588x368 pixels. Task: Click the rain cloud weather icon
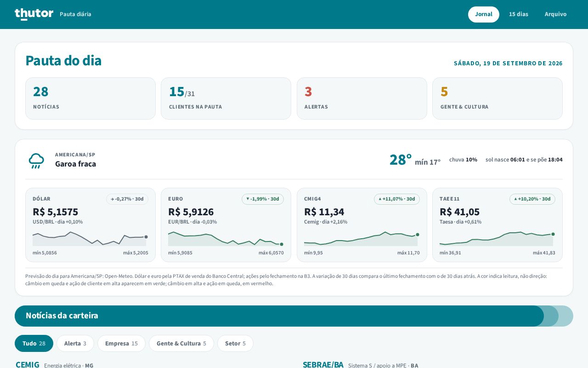coord(36,161)
